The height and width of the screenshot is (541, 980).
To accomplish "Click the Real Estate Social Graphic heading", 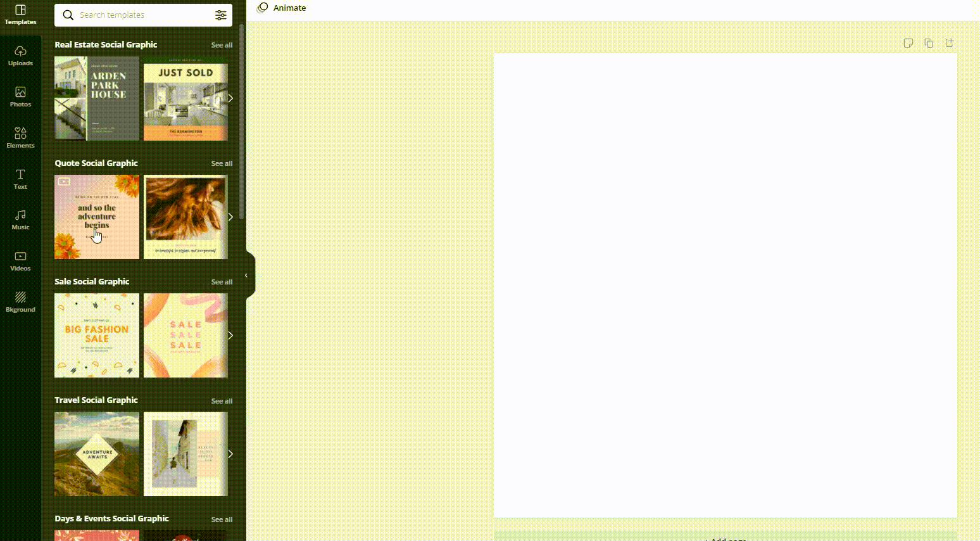I will 106,44.
